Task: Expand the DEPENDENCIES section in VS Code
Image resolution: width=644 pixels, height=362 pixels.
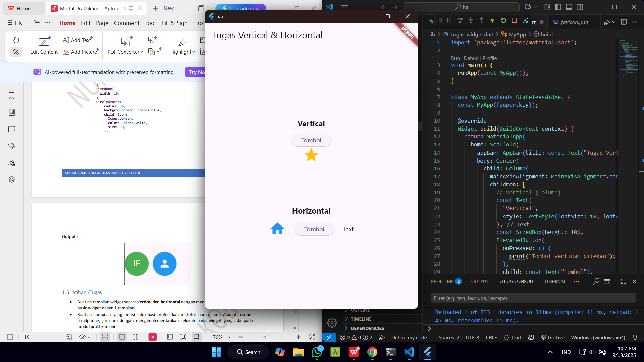Action: (367, 328)
